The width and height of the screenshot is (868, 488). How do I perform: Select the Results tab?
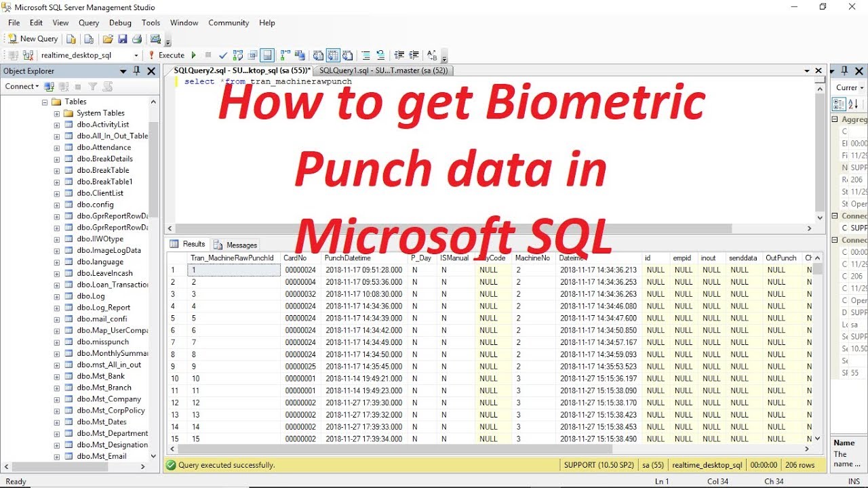[188, 244]
